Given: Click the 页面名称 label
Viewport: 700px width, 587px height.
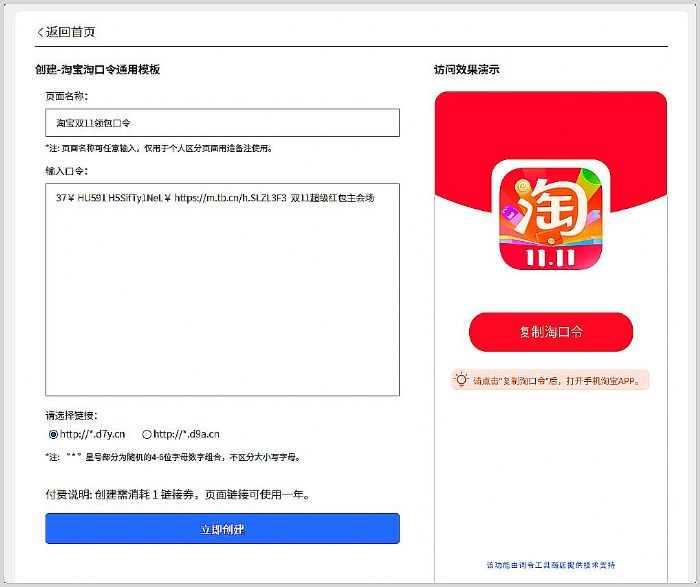Looking at the screenshot, I should pos(67,96).
